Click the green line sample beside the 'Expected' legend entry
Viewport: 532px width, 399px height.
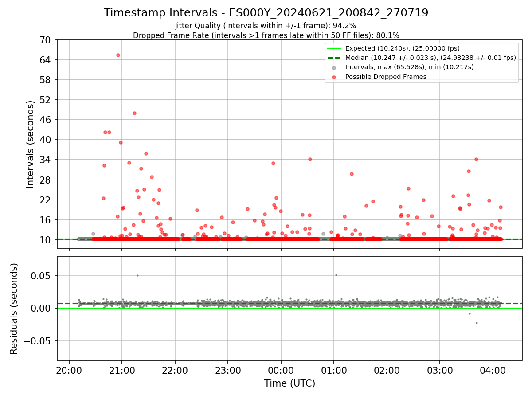coord(334,48)
